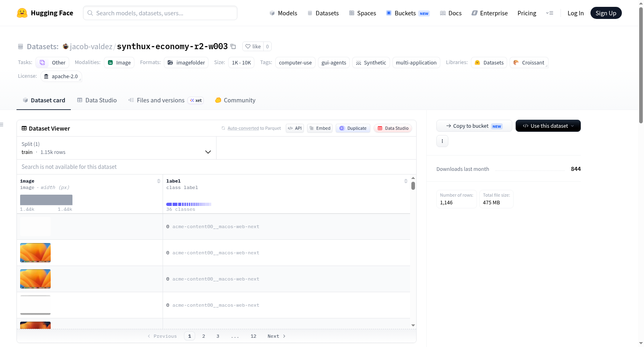The height and width of the screenshot is (347, 644).
Task: Open Use this dataset dropdown
Action: (548, 126)
